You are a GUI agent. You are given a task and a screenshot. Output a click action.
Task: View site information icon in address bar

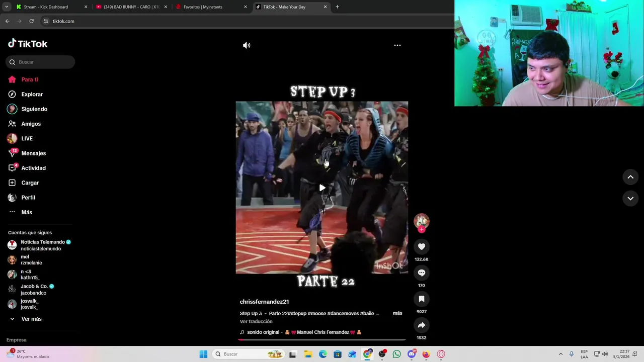coord(46,21)
